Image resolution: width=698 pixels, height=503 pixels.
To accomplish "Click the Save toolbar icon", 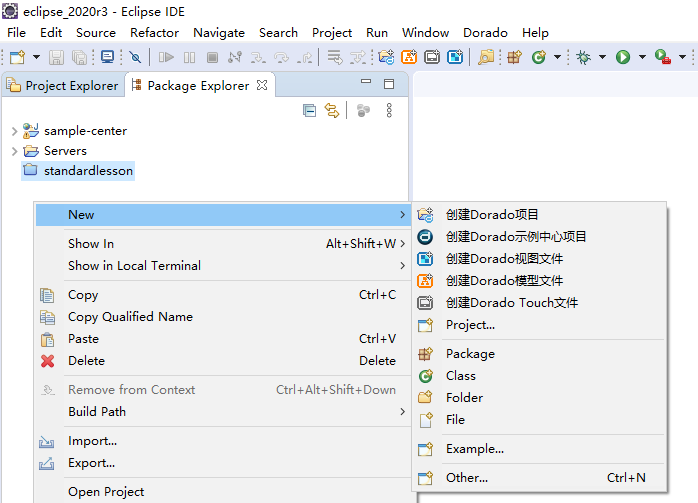I will pyautogui.click(x=56, y=57).
